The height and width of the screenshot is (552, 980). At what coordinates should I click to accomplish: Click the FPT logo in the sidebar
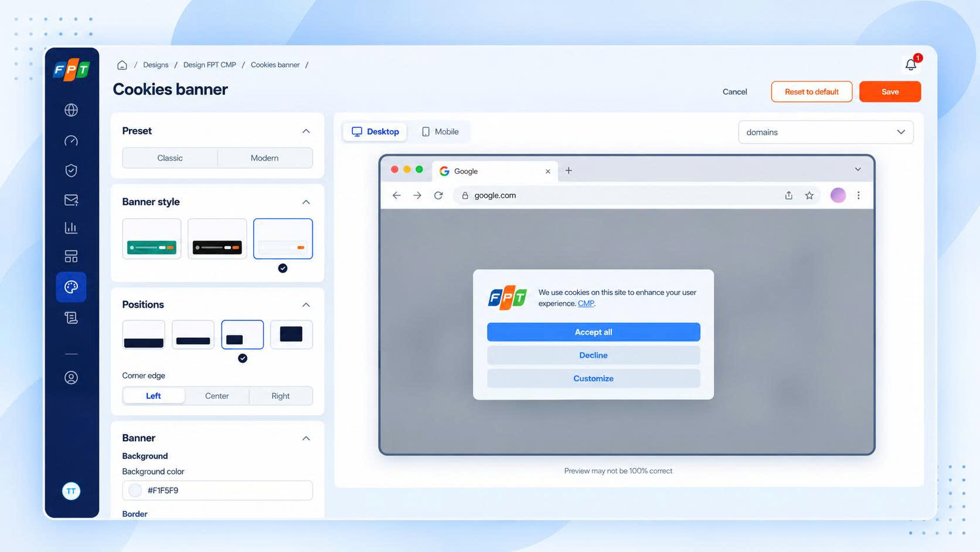[72, 70]
